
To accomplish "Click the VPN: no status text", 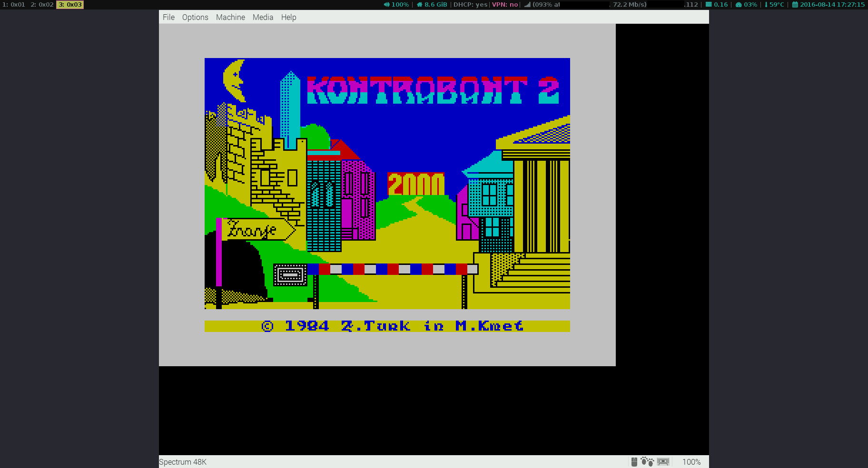I will [x=505, y=4].
